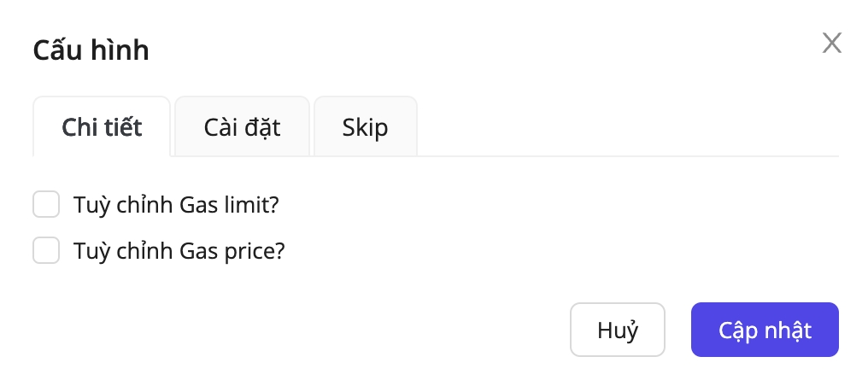This screenshot has width=868, height=386.
Task: Select the Skip tab
Action: [x=365, y=127]
